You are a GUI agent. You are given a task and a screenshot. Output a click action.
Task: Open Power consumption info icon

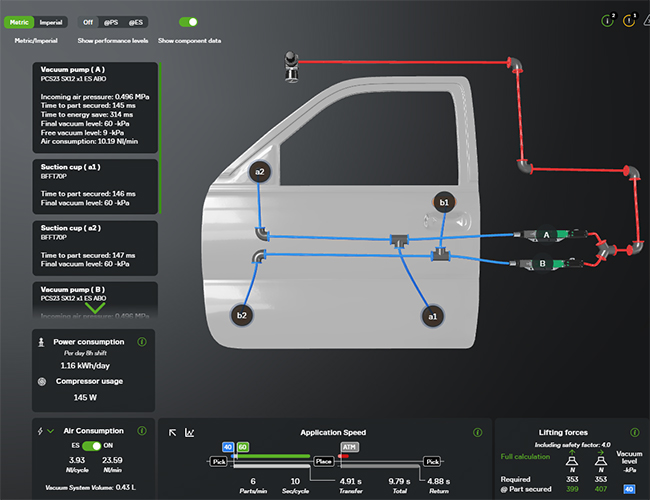pos(142,342)
